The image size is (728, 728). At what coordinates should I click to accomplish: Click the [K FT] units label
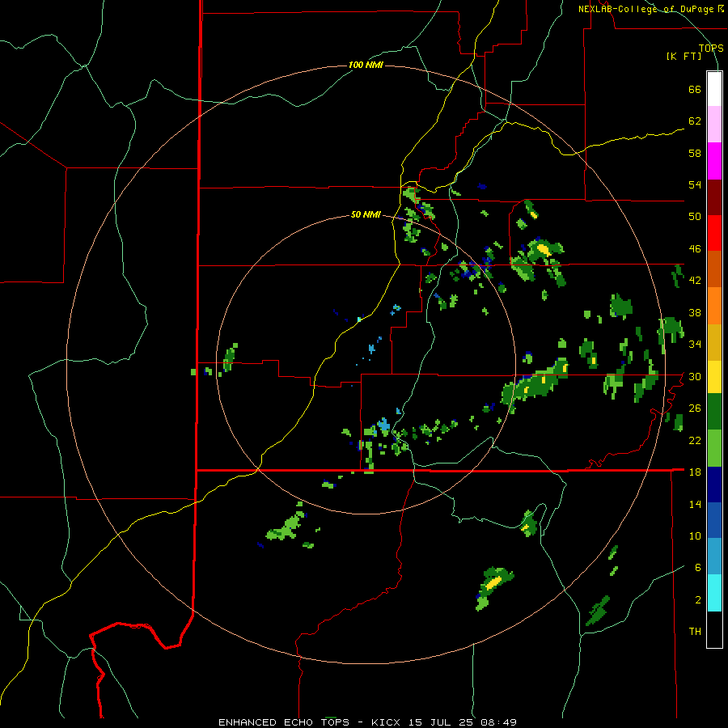(x=684, y=56)
